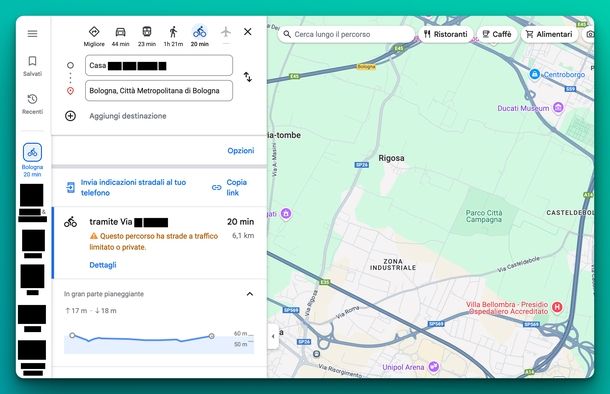Switch to public transit 23 min
Screen dimensions: 610x394
tap(147, 37)
